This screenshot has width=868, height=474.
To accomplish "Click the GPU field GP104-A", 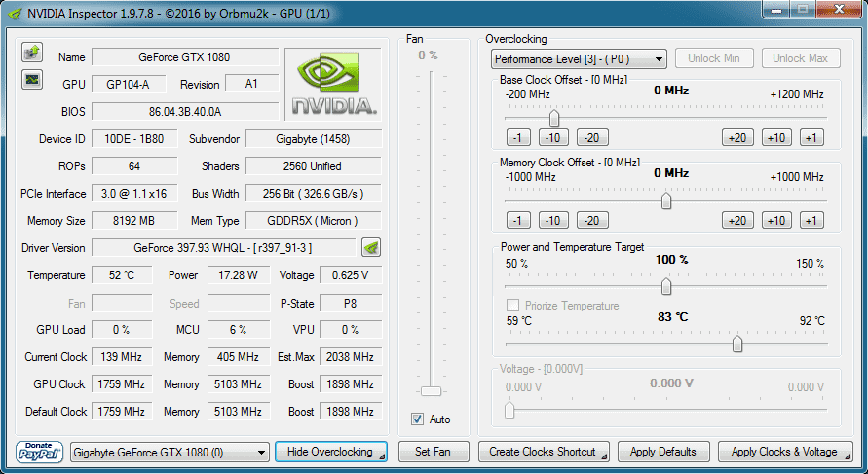I will click(x=129, y=84).
